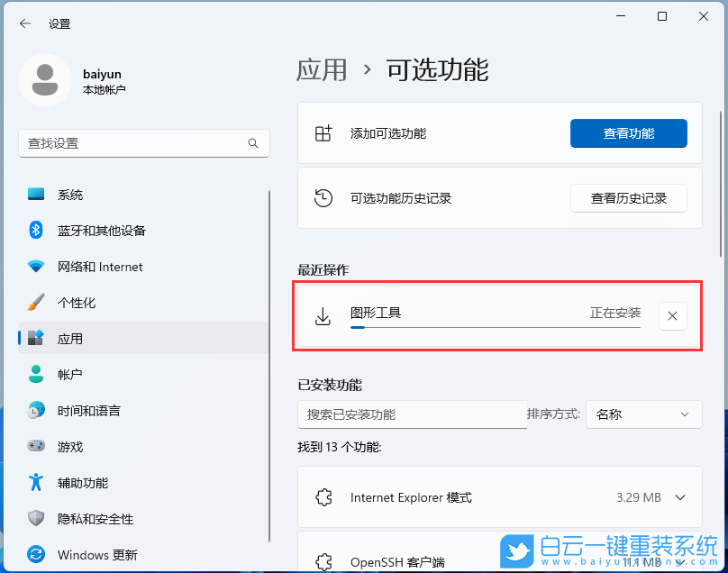Cancel the 图形工具 installation

[672, 316]
